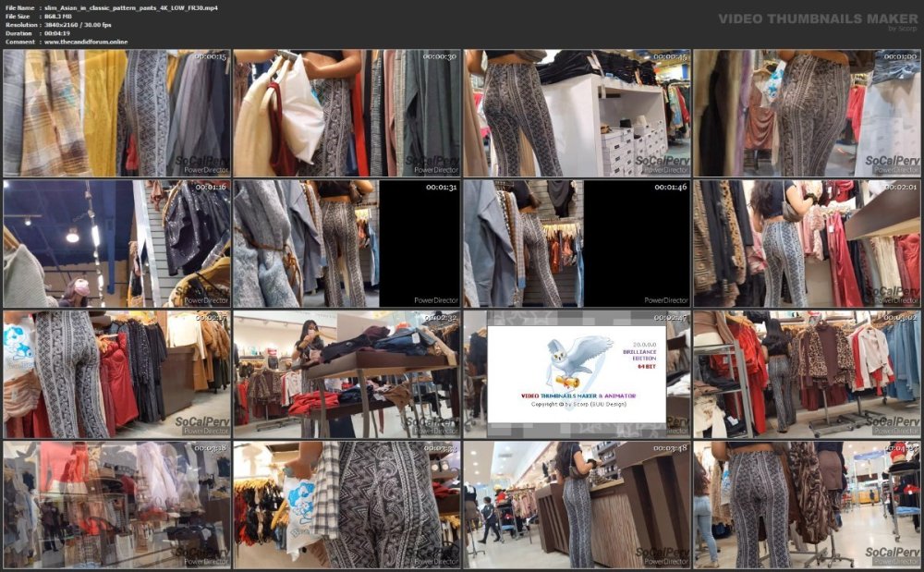
Task: Open the thumbnail stamped 00:00:15
Action: [x=116, y=113]
